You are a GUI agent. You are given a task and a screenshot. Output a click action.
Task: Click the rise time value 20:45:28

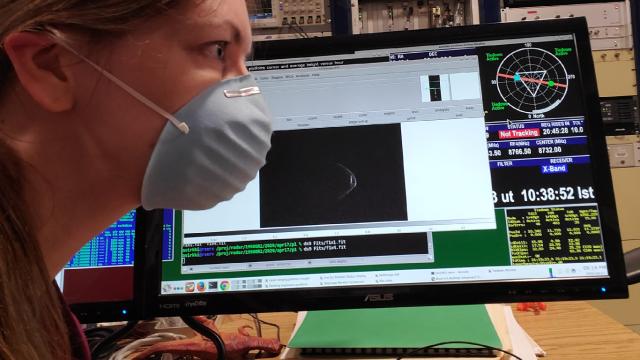555,131
